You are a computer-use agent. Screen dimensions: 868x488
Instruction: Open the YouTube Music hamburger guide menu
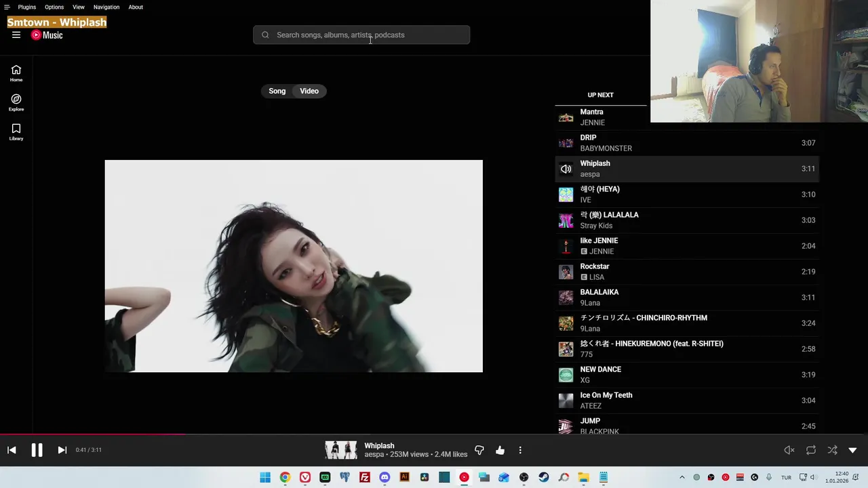pos(16,35)
